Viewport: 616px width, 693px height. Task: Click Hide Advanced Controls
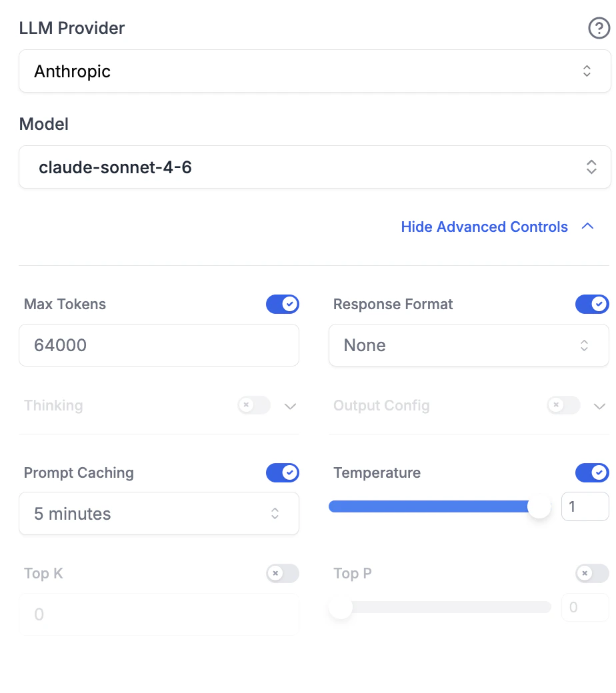[484, 227]
